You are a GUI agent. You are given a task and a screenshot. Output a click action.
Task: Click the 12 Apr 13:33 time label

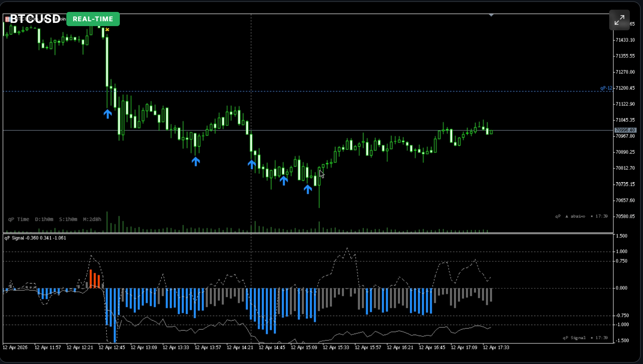(x=176, y=348)
